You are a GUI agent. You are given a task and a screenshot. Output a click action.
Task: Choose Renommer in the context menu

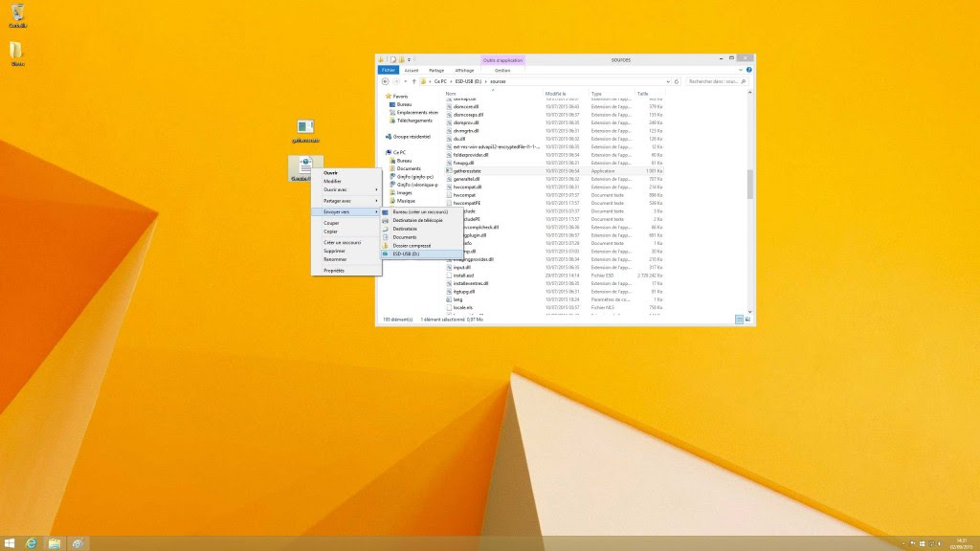346,259
